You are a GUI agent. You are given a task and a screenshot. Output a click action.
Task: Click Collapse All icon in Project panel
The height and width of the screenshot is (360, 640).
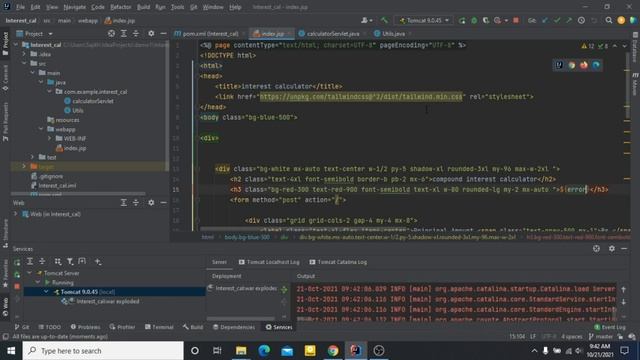136,33
